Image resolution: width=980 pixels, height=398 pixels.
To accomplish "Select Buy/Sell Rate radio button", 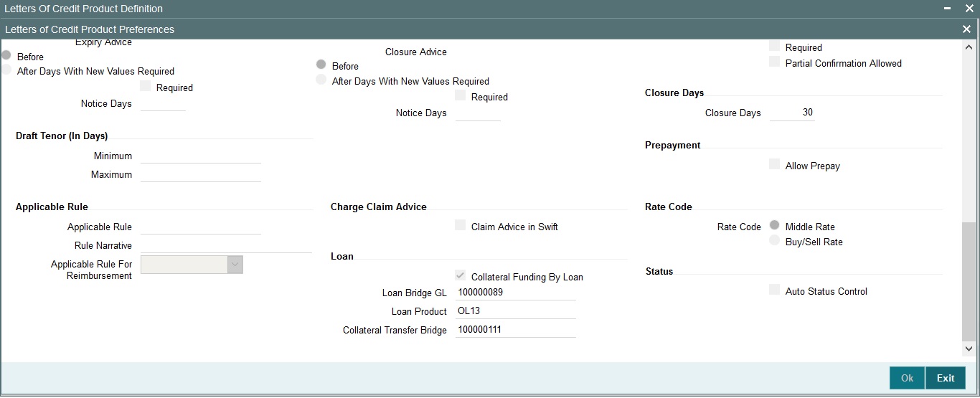I will (x=775, y=240).
